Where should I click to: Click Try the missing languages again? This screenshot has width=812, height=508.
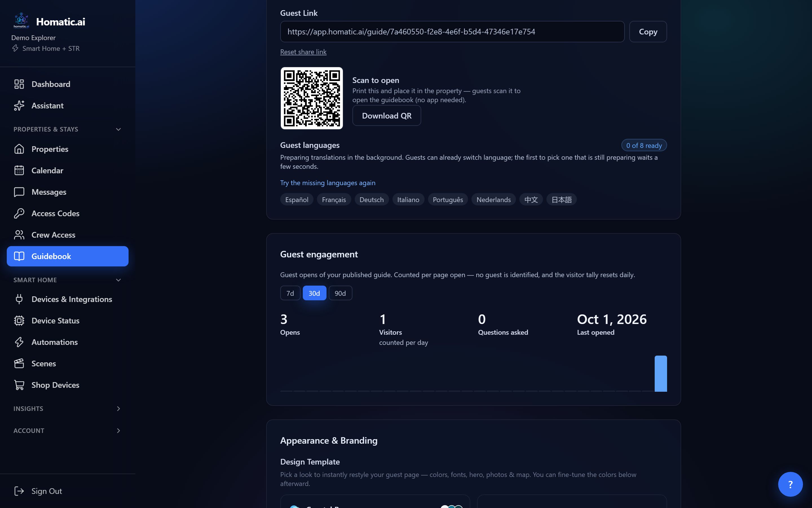pos(328,183)
